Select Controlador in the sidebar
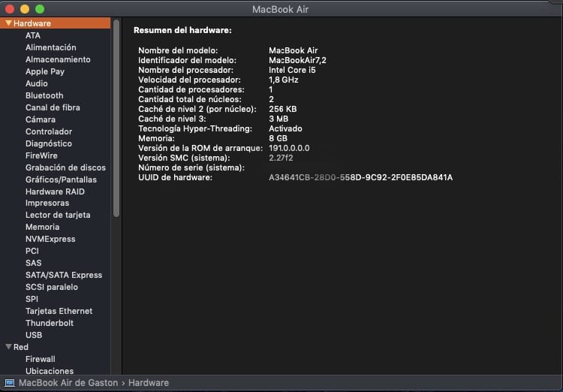The height and width of the screenshot is (392, 563). click(x=49, y=131)
